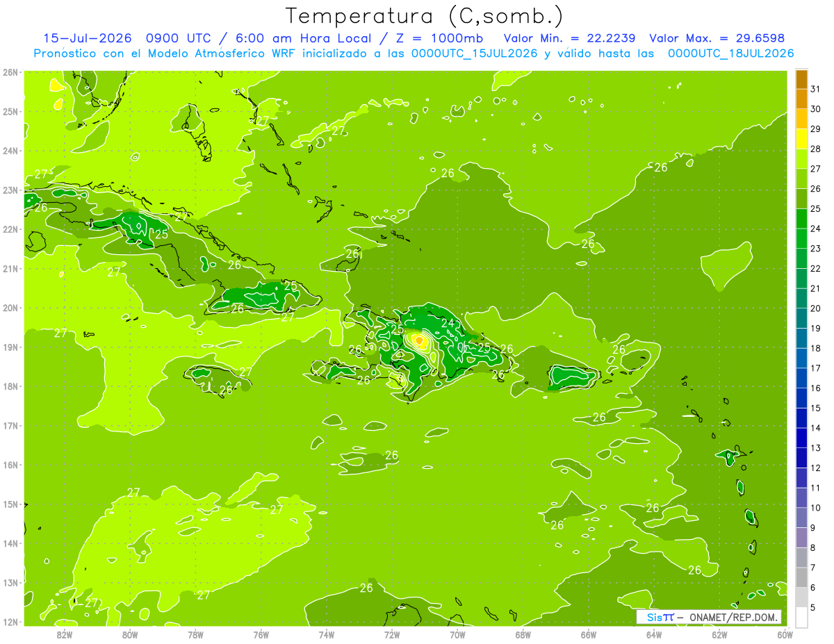Click legend value 31 on the color scale
834x644 pixels.
[815, 90]
